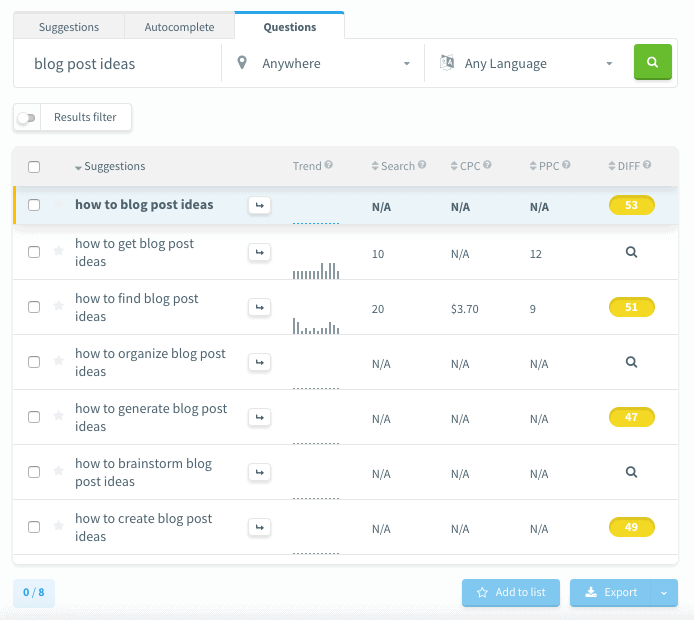This screenshot has height=620, width=694.
Task: Click the $3.70 CPC value
Action: click(x=465, y=309)
